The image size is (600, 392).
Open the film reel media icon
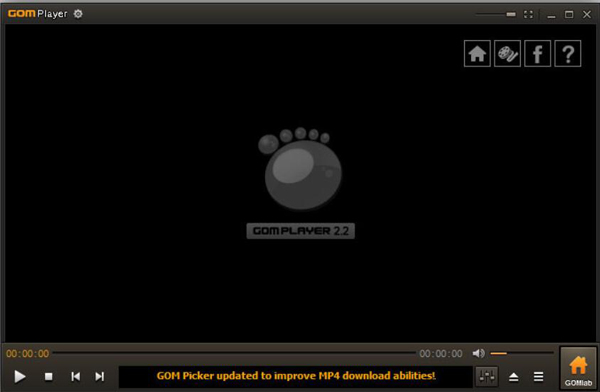tap(507, 54)
